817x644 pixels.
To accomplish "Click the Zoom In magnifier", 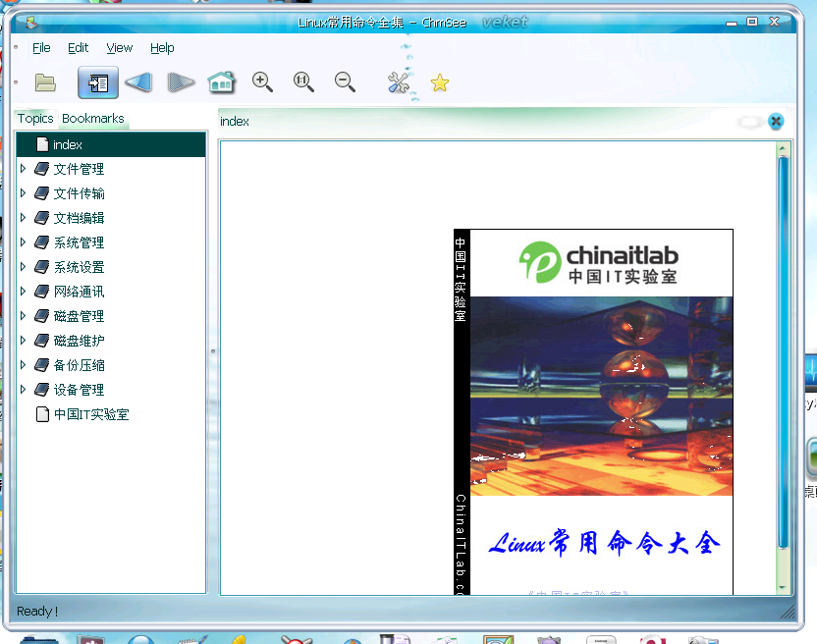I will [262, 82].
